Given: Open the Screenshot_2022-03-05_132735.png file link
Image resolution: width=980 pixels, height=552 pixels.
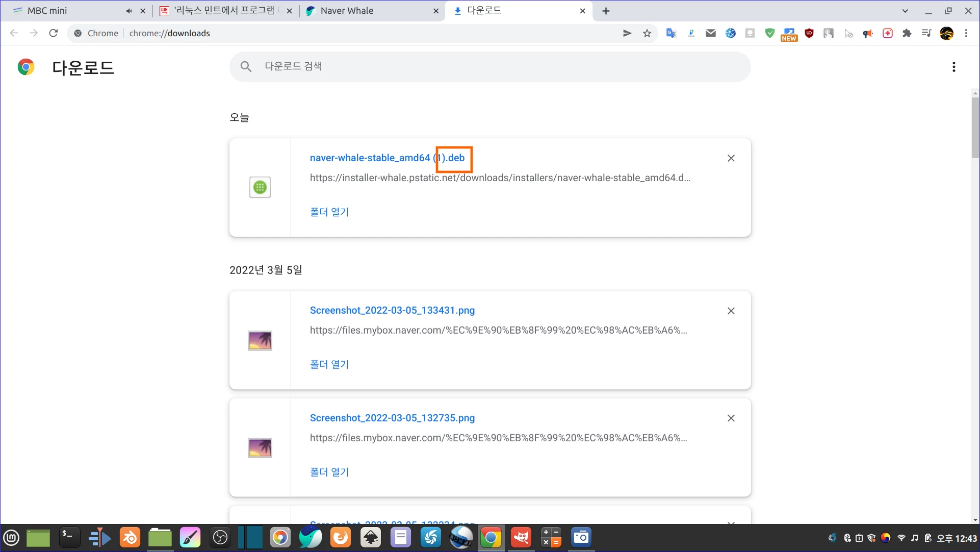Looking at the screenshot, I should point(392,418).
